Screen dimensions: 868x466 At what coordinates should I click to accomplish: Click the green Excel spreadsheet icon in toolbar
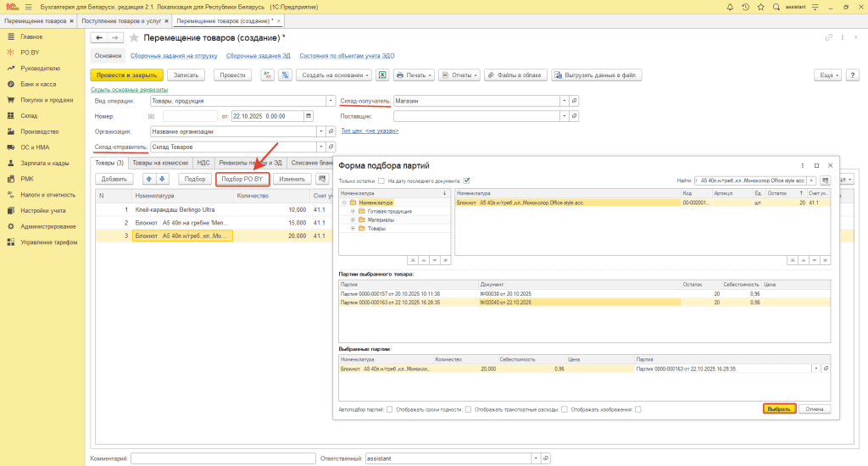tap(382, 75)
